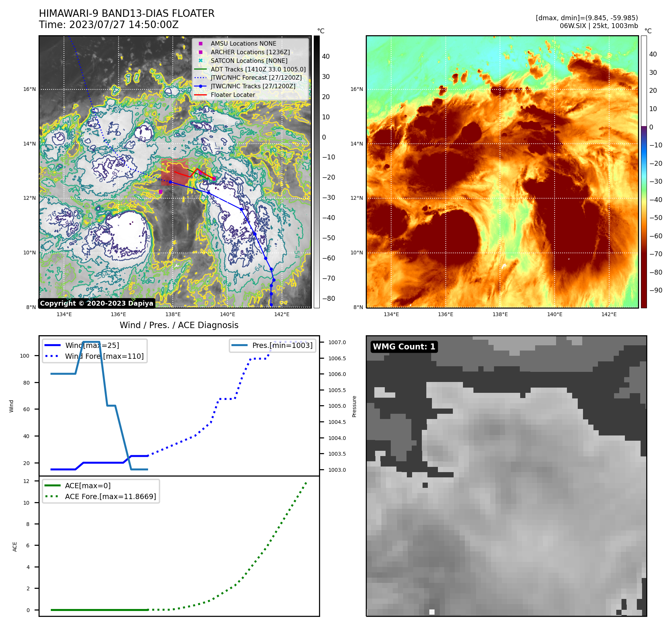The width and height of the screenshot is (672, 630).
Task: Click the magenta marker near 12°N 137.5°E
Action: point(160,192)
